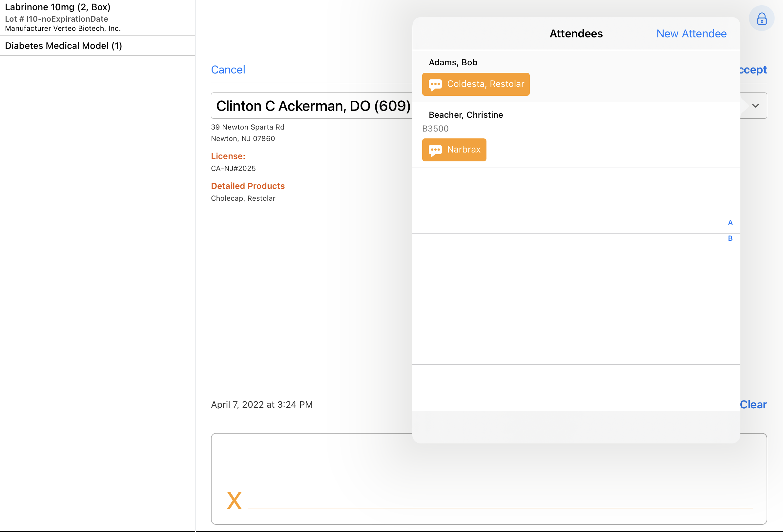Image resolution: width=783 pixels, height=532 pixels.
Task: Clear the signature
Action: pyautogui.click(x=753, y=404)
